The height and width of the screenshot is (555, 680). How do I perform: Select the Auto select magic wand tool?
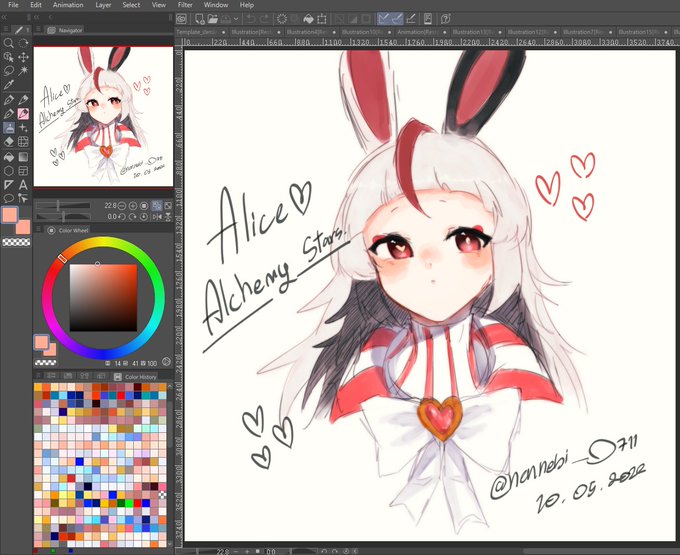(23, 71)
